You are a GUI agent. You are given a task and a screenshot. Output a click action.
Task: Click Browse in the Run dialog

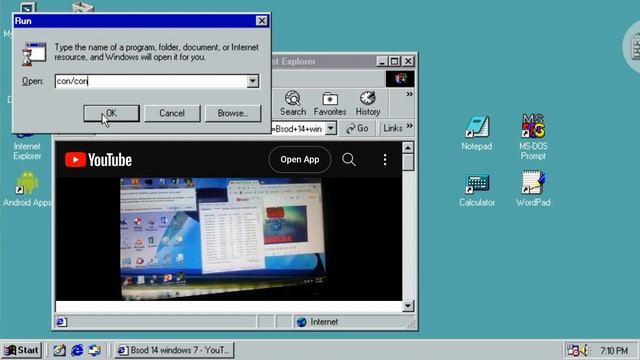[233, 113]
